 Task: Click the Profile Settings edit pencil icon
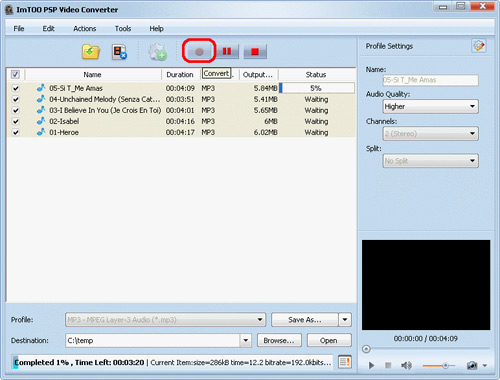(479, 46)
